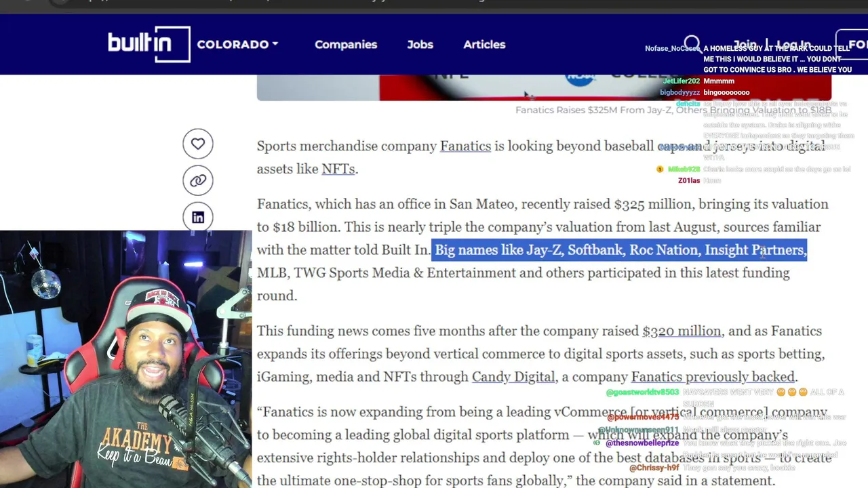Click the Built In logo
Screen dimensions: 868x488
coord(149,44)
